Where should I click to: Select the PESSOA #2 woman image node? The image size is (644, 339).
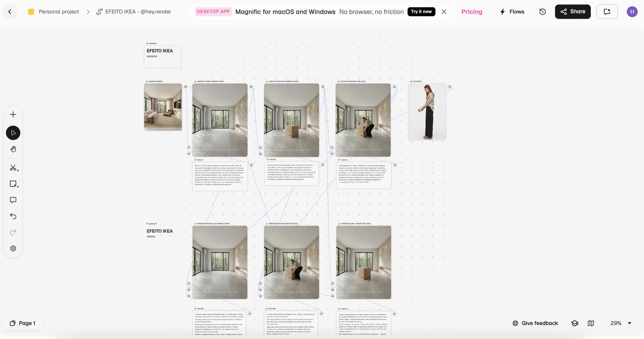point(427,112)
